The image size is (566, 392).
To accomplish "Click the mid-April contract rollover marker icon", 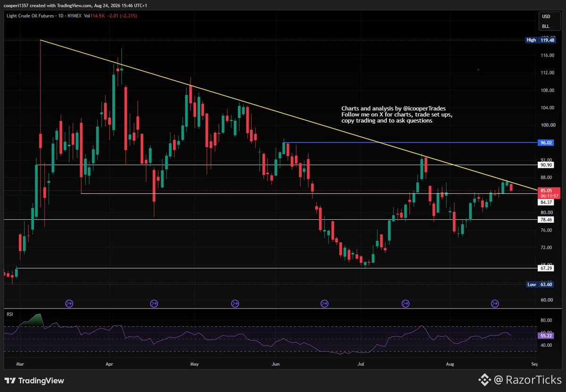I will coord(154,304).
